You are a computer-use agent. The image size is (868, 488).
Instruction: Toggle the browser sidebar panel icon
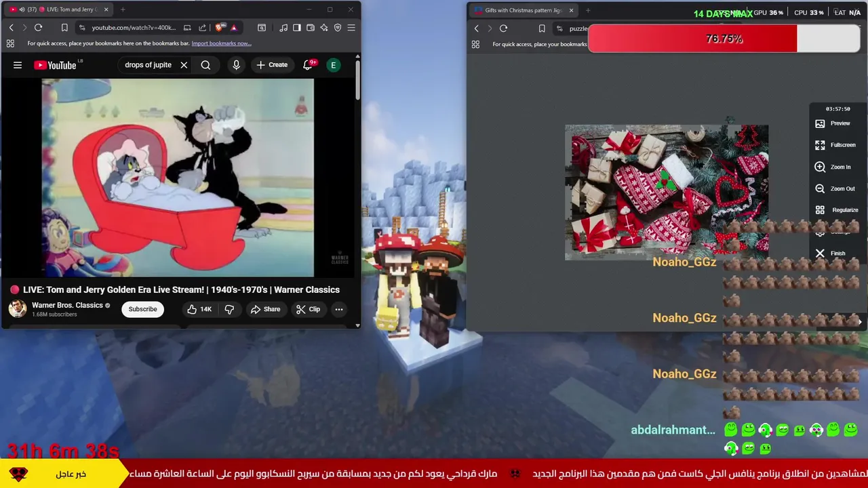pyautogui.click(x=297, y=28)
